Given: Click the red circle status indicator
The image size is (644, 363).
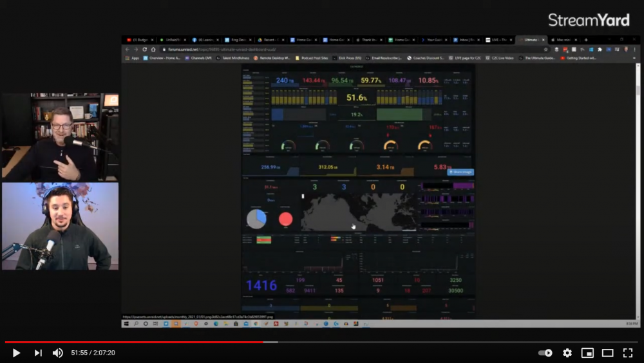Looking at the screenshot, I should click(286, 219).
